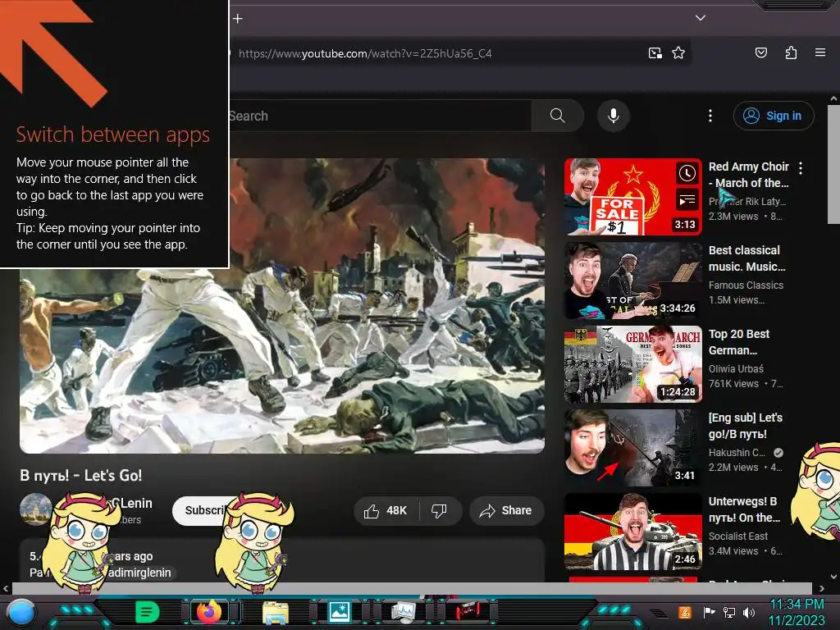Share the video via the Share button
This screenshot has height=630, width=840.
point(507,510)
